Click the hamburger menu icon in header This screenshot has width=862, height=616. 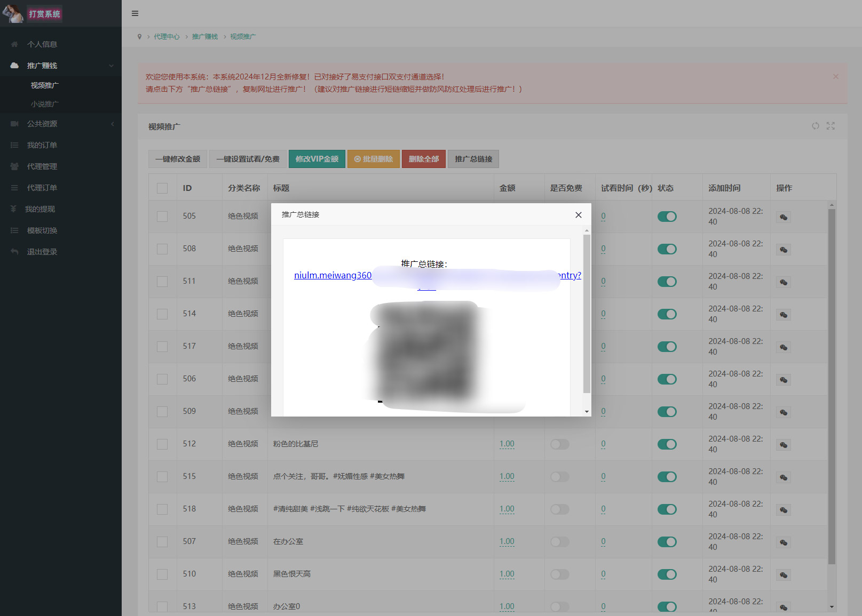point(135,13)
